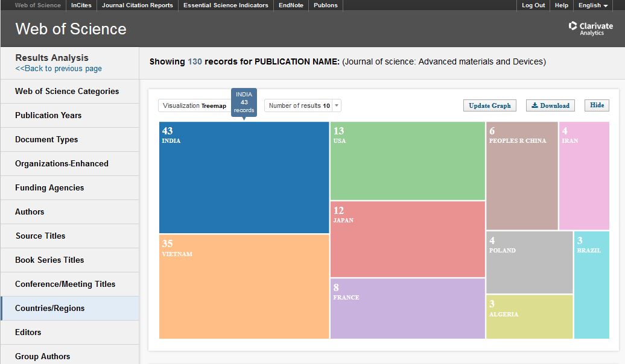Click Log Out link

coord(533,5)
